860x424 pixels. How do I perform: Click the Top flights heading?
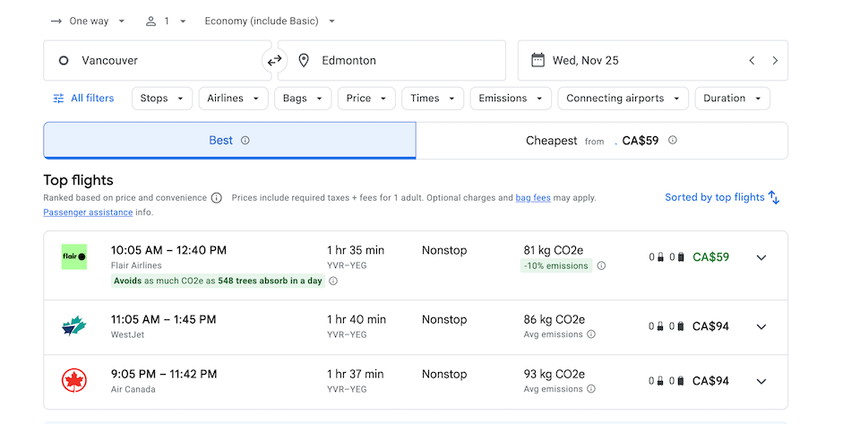point(78,180)
